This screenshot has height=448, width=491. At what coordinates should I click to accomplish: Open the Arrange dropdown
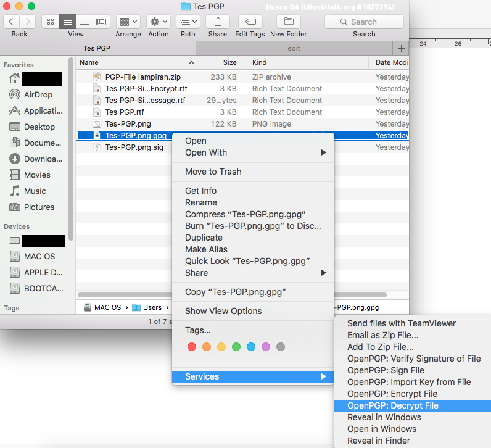click(x=128, y=22)
